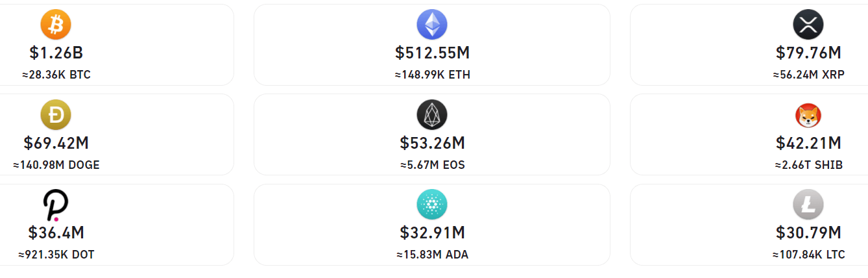Click the Bitcoin coin icon
This screenshot has height=278, width=868.
[56, 25]
